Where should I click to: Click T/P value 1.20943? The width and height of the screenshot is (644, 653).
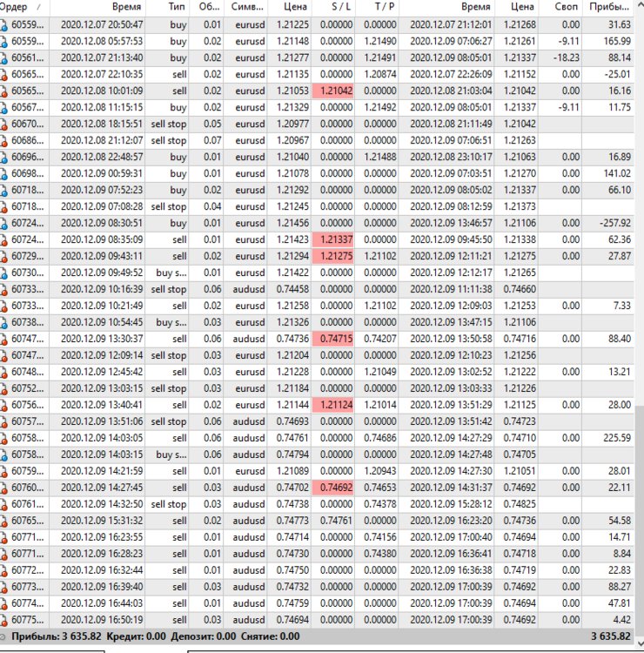[x=380, y=471]
